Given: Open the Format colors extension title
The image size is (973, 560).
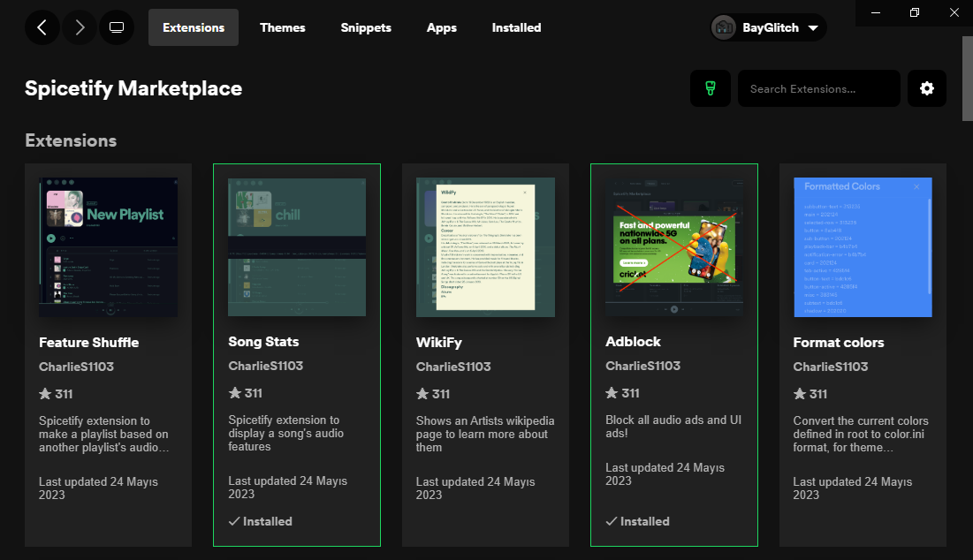Looking at the screenshot, I should pyautogui.click(x=839, y=343).
